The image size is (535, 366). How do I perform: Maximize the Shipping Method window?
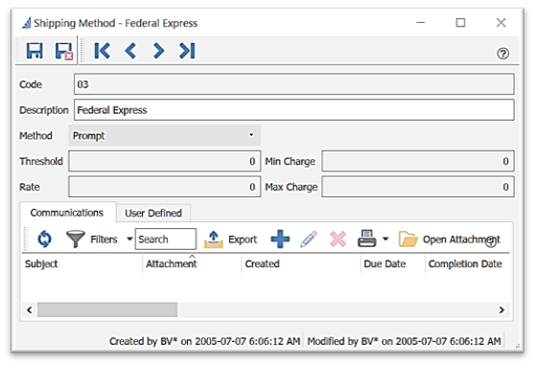[461, 23]
